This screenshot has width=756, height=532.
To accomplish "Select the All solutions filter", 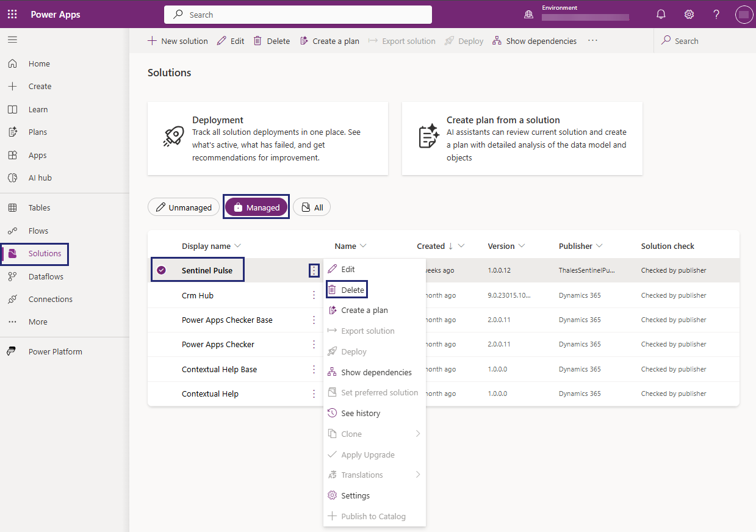I will [x=312, y=207].
